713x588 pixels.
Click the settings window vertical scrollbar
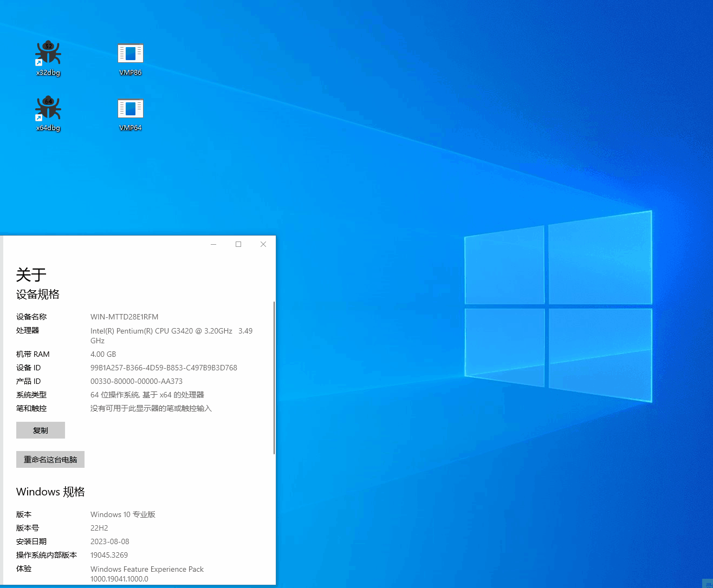coord(274,378)
